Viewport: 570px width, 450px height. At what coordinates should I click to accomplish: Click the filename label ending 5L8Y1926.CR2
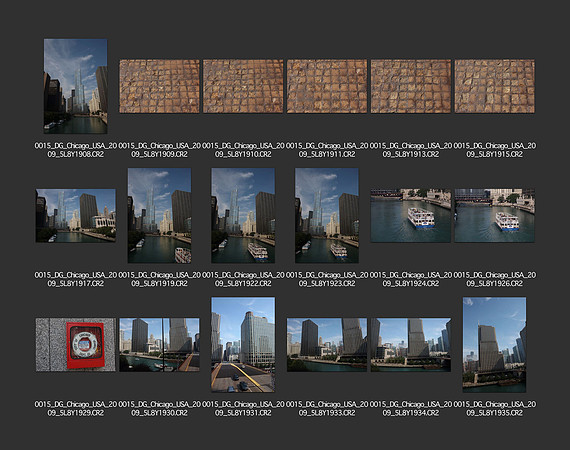click(495, 279)
